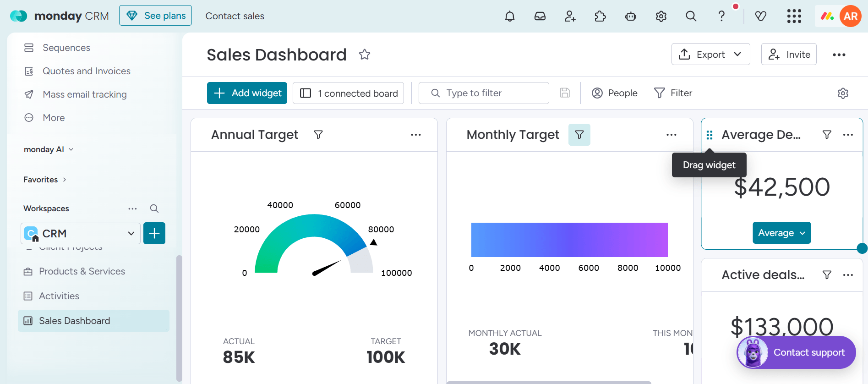Click the Annual Target gauge chart

(314, 243)
